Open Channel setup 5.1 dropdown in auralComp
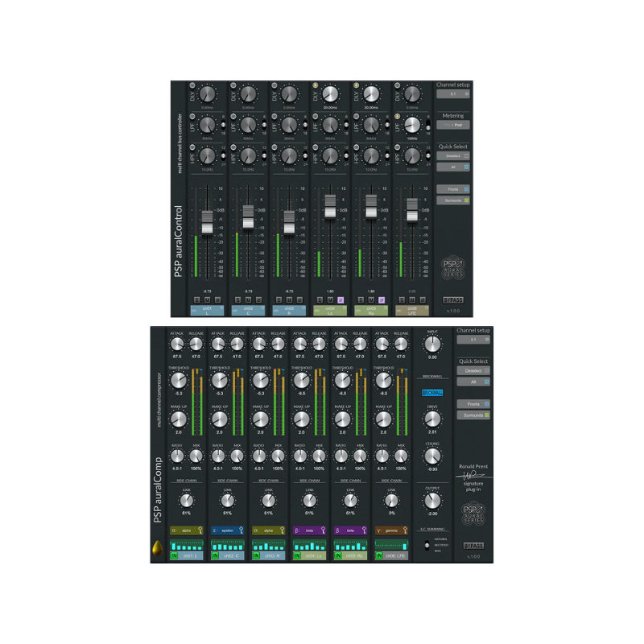The width and height of the screenshot is (644, 644). tap(473, 340)
